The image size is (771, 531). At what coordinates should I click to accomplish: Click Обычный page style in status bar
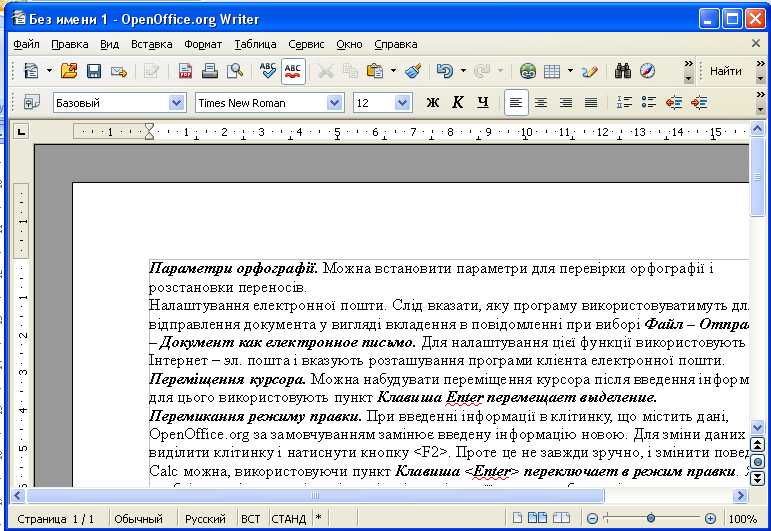[x=139, y=519]
